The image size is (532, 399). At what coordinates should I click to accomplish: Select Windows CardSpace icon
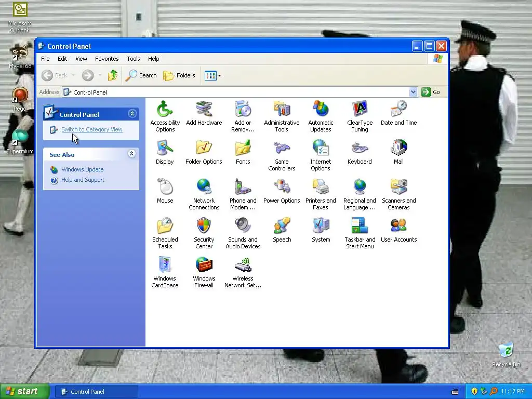pos(165,272)
